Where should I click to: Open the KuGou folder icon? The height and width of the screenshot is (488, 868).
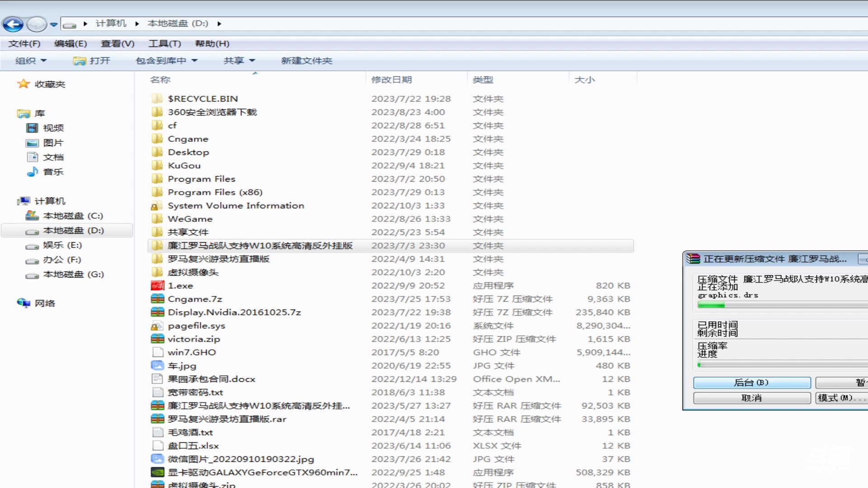coord(157,165)
